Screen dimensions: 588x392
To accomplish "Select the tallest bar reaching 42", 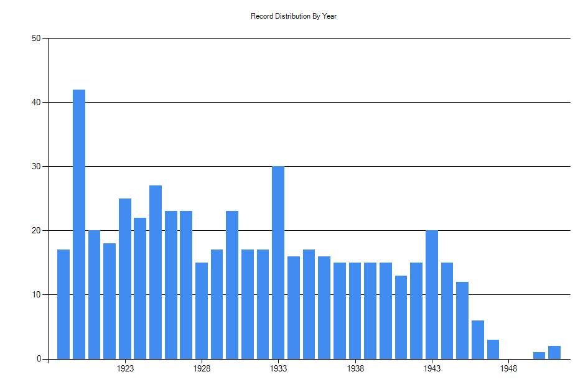I will (79, 225).
